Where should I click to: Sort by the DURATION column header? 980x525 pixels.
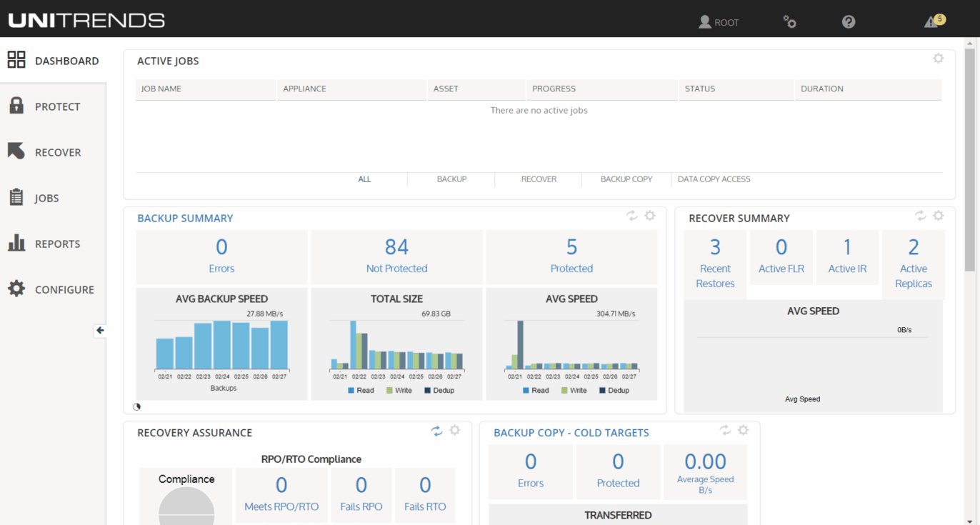click(869, 89)
